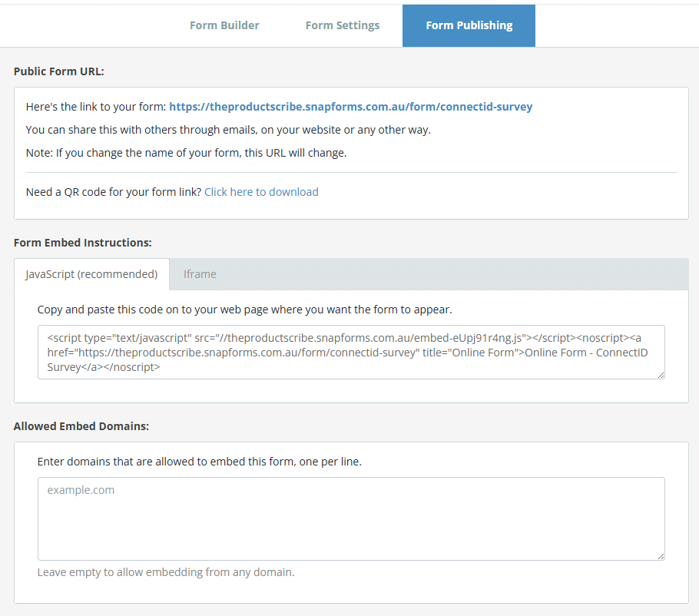Click the embed code box resize handle
This screenshot has height=616, width=699.
pos(661,376)
